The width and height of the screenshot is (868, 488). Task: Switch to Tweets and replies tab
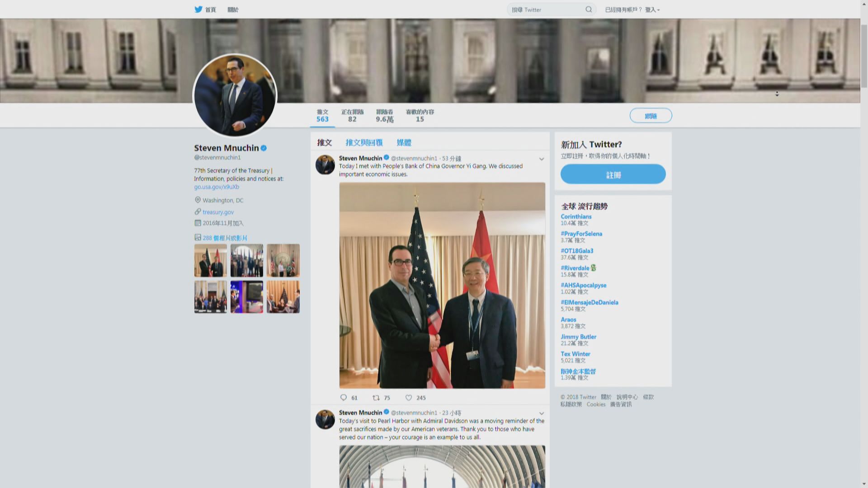pyautogui.click(x=364, y=142)
